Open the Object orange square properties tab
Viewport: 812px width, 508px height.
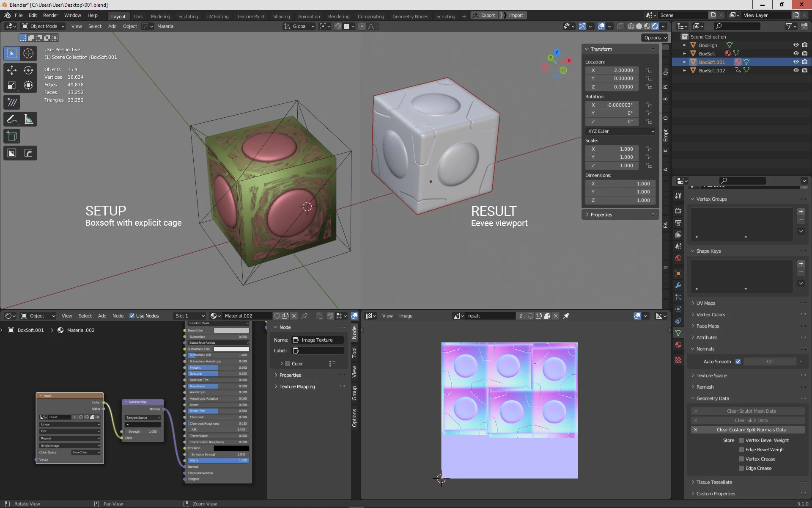coord(678,273)
